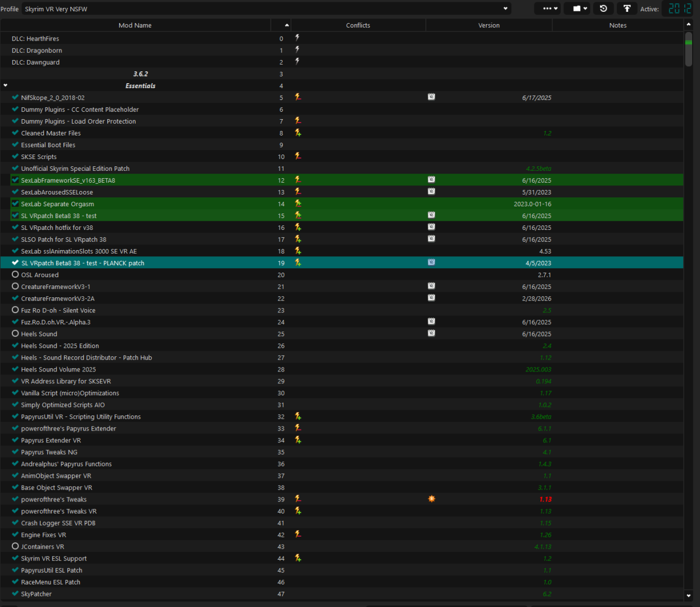Click conflict icon on SexLabArousedSSELoose row

298,192
